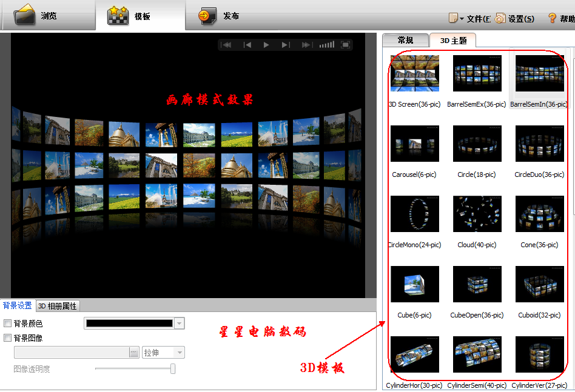Select the Cube(6-pic) template thumbnail

tap(414, 284)
